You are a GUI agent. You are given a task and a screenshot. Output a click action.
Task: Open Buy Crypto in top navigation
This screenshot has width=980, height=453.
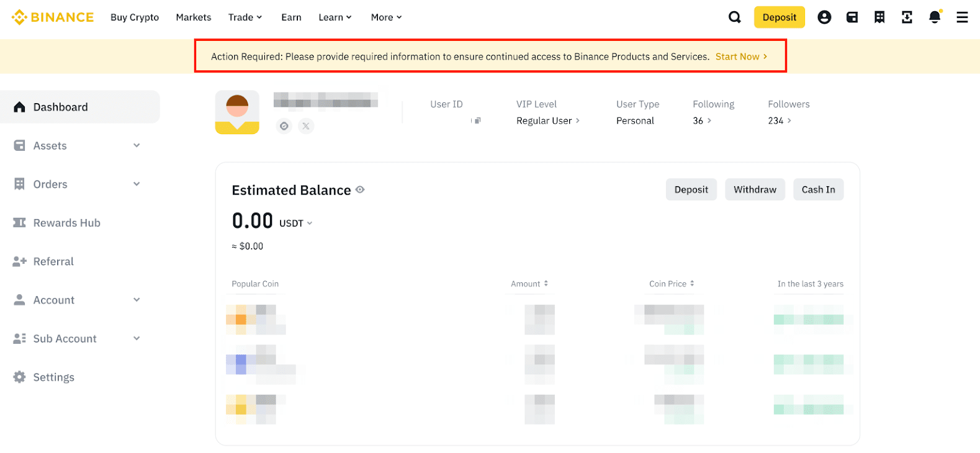[135, 17]
